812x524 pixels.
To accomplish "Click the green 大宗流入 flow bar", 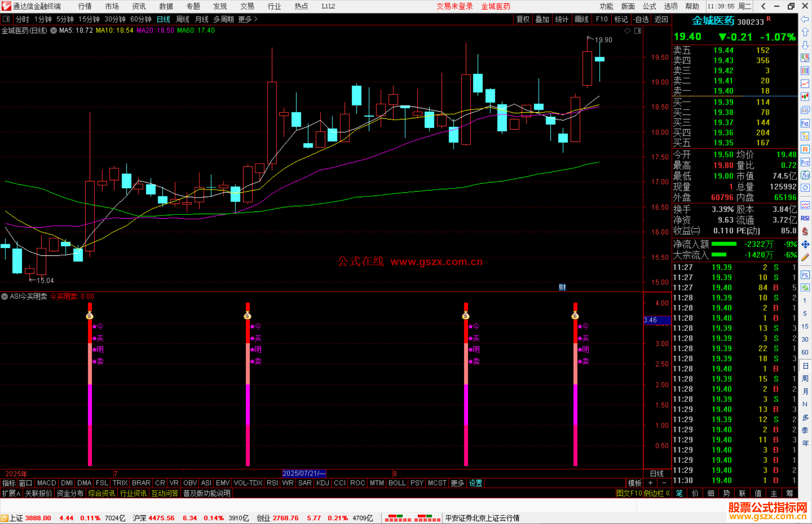I will (719, 255).
